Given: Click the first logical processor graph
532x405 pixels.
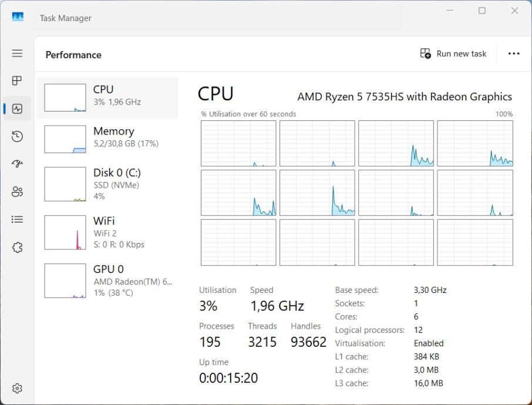Looking at the screenshot, I should click(x=238, y=144).
